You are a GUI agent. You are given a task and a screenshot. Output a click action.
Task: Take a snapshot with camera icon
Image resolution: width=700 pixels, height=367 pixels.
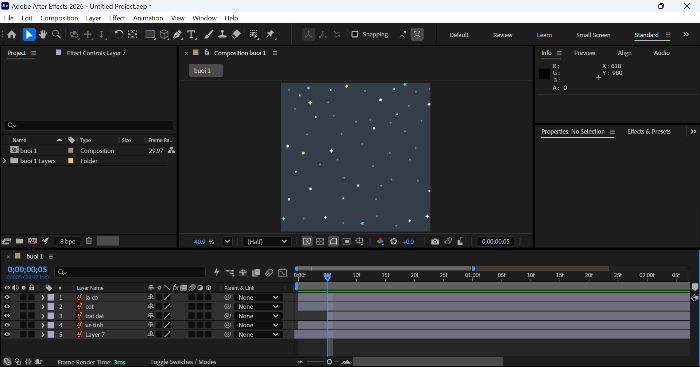pyautogui.click(x=435, y=242)
